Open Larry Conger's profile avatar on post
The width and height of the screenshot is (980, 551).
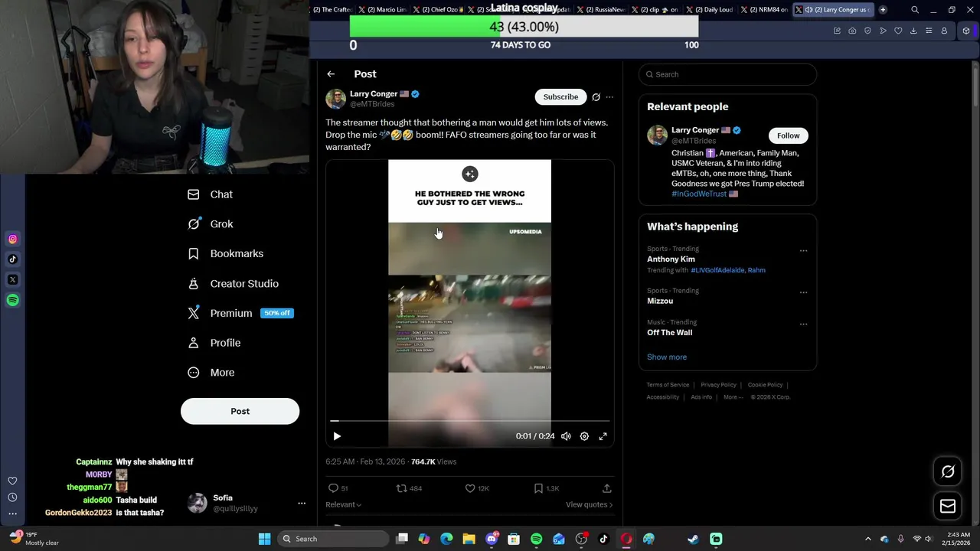tap(335, 99)
